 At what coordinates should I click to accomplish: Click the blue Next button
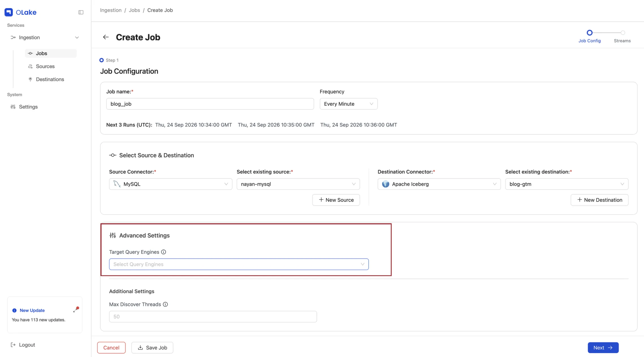tap(603, 347)
